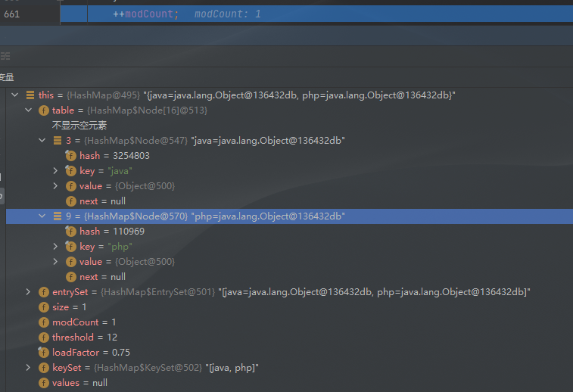Expand the keySet field

(x=28, y=367)
